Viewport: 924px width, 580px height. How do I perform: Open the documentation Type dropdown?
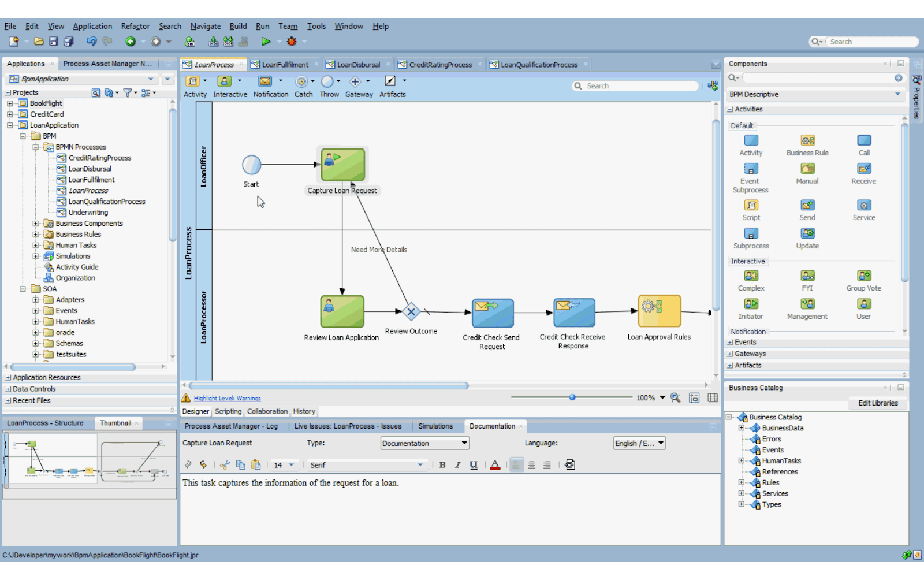click(425, 444)
